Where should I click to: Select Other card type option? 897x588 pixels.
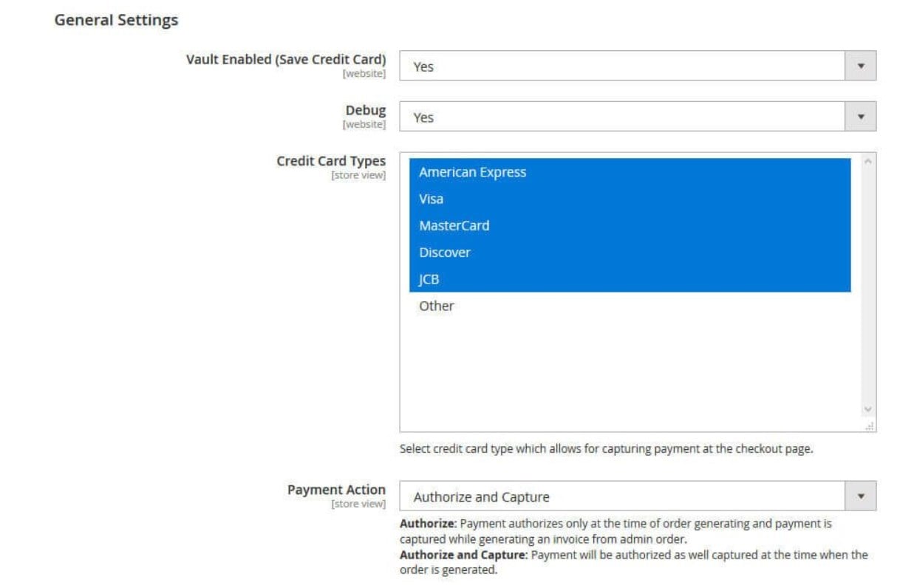pyautogui.click(x=630, y=306)
